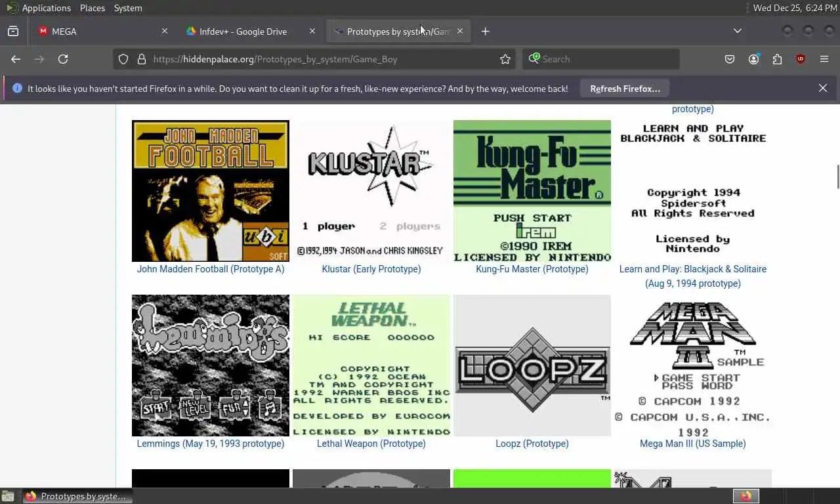Open Firefox hamburger application menu
Screen dimensions: 840x504
click(x=824, y=59)
